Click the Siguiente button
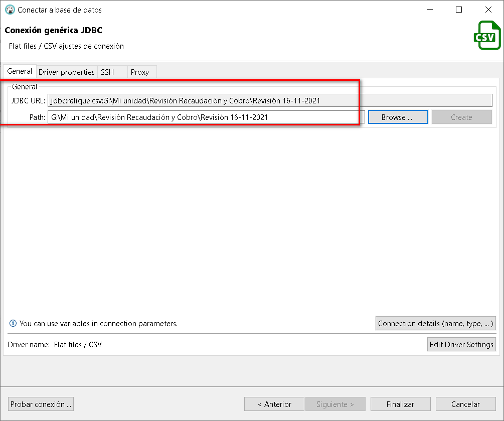The height and width of the screenshot is (421, 504). [335, 404]
